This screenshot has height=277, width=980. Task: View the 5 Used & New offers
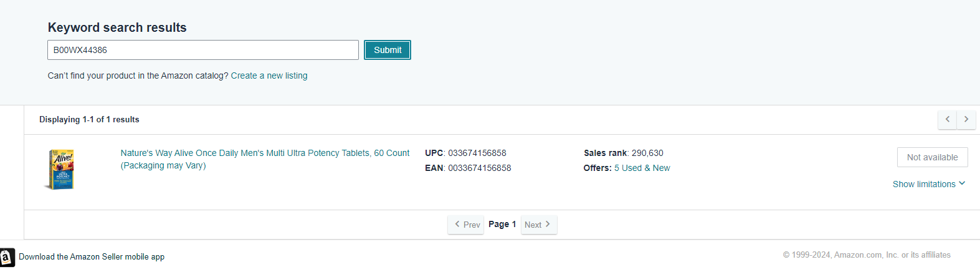(x=642, y=168)
